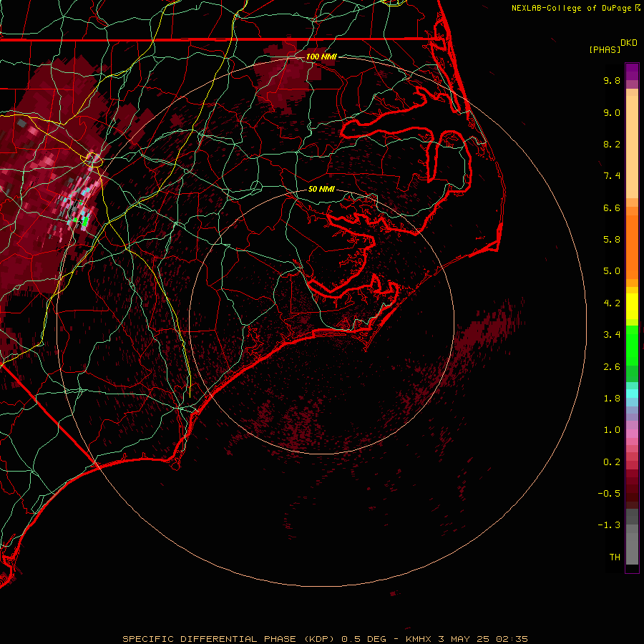
Task: Click the 9.8 value on color scale
Action: [x=612, y=80]
